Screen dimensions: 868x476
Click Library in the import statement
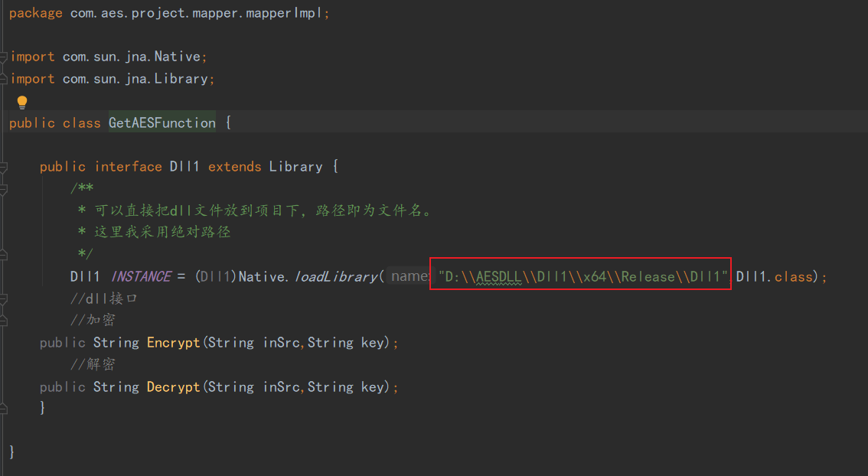pos(182,78)
